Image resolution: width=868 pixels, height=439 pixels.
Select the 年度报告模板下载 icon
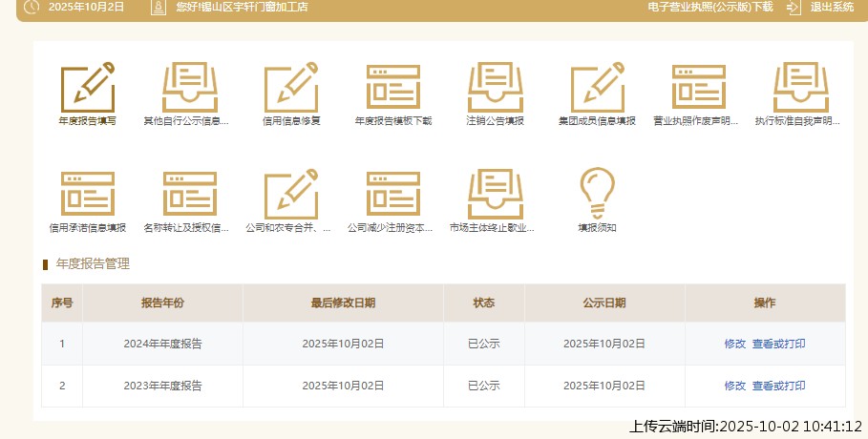coord(393,88)
